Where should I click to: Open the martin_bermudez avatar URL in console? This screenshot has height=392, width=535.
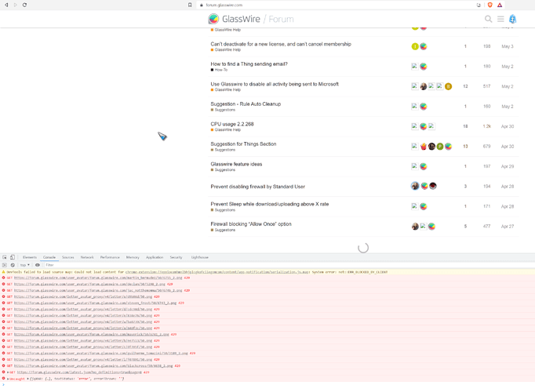(x=98, y=278)
